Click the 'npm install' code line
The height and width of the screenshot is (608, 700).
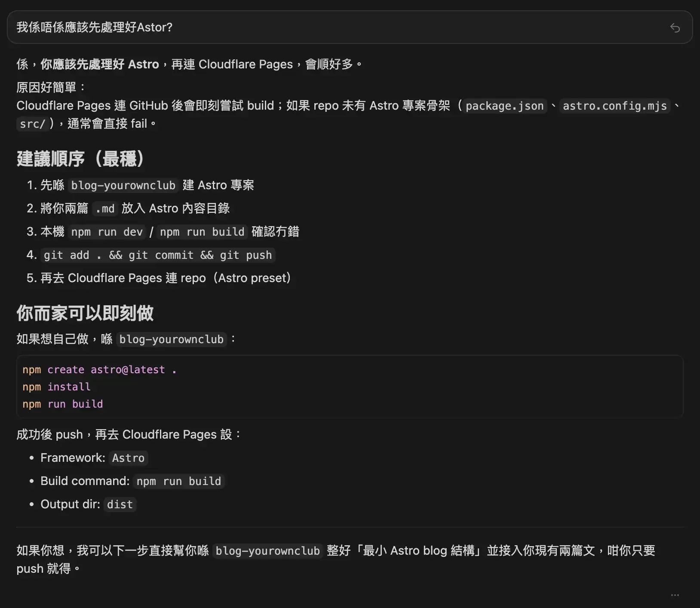pyautogui.click(x=57, y=387)
